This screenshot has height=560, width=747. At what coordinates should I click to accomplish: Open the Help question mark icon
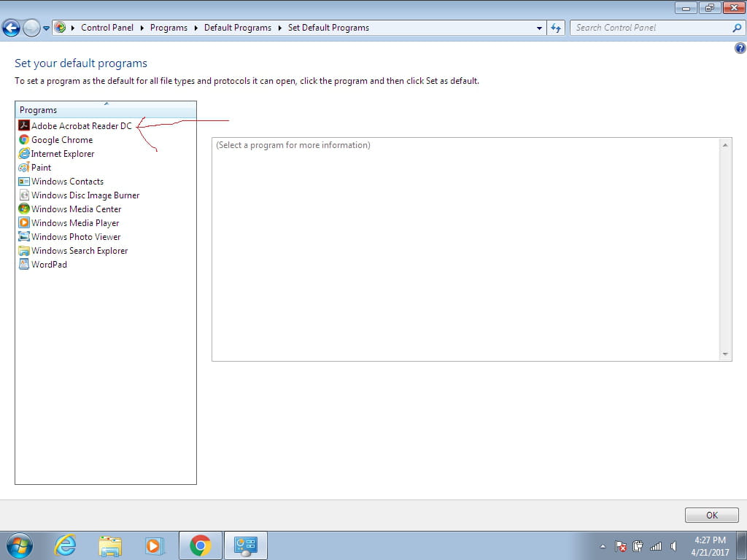click(x=740, y=47)
